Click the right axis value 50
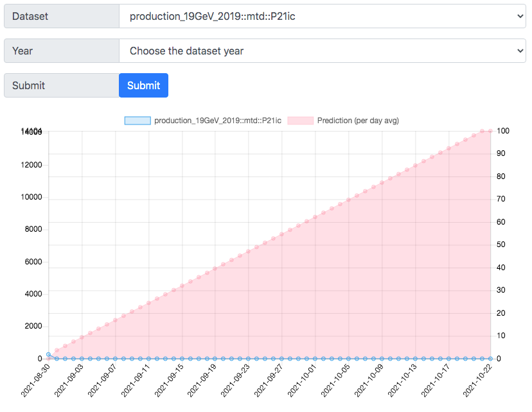This screenshot has height=412, width=532. coord(501,245)
